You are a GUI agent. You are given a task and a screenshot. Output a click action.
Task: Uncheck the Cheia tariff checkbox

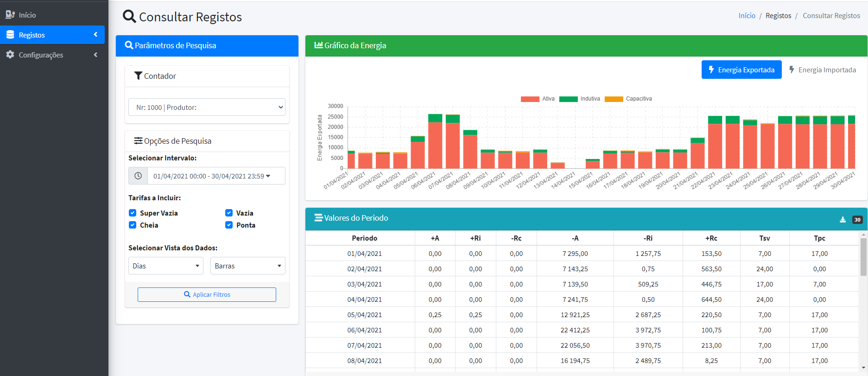pos(133,225)
